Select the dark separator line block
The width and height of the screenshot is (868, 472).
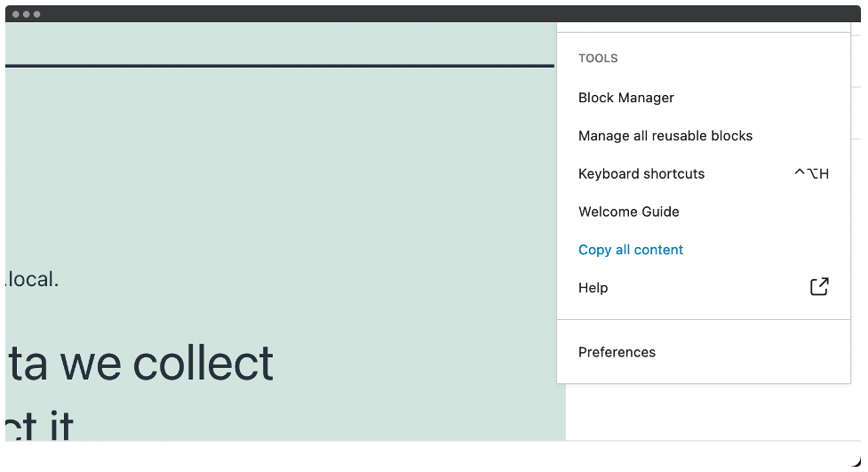(280, 66)
